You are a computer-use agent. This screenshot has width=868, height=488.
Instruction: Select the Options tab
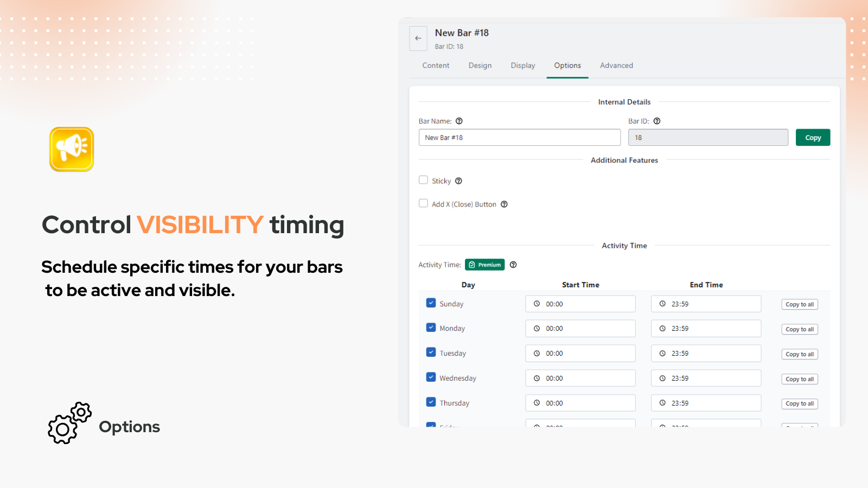point(567,66)
